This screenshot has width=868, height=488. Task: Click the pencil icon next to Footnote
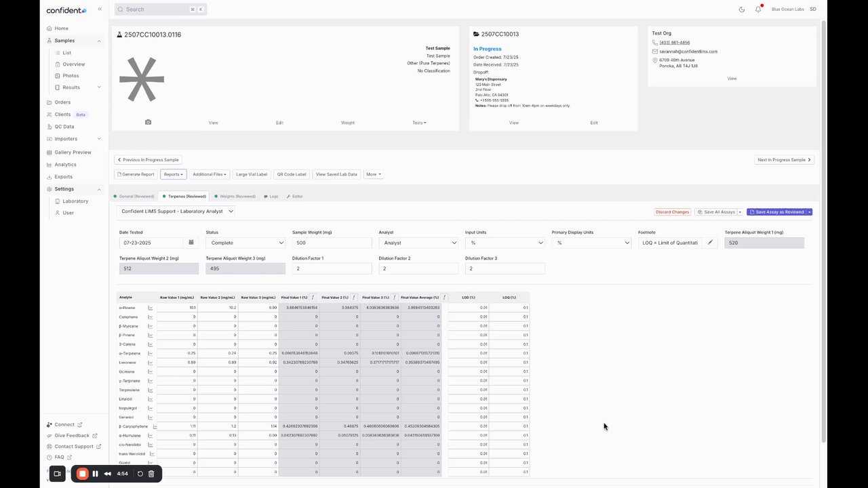[710, 242]
